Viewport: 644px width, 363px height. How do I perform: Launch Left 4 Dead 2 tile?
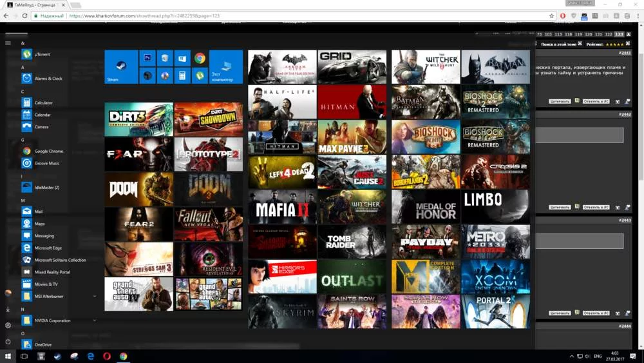coord(282,172)
